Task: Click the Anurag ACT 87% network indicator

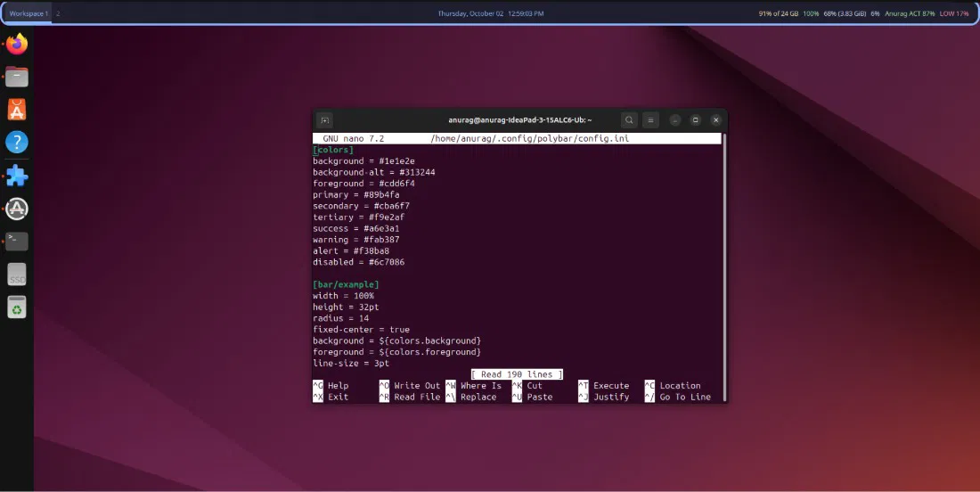Action: [910, 14]
